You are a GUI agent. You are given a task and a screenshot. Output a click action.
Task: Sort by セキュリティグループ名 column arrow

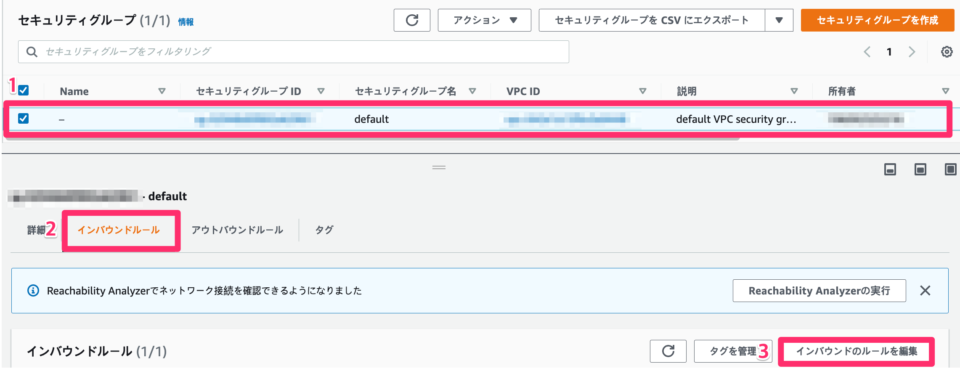pyautogui.click(x=472, y=91)
